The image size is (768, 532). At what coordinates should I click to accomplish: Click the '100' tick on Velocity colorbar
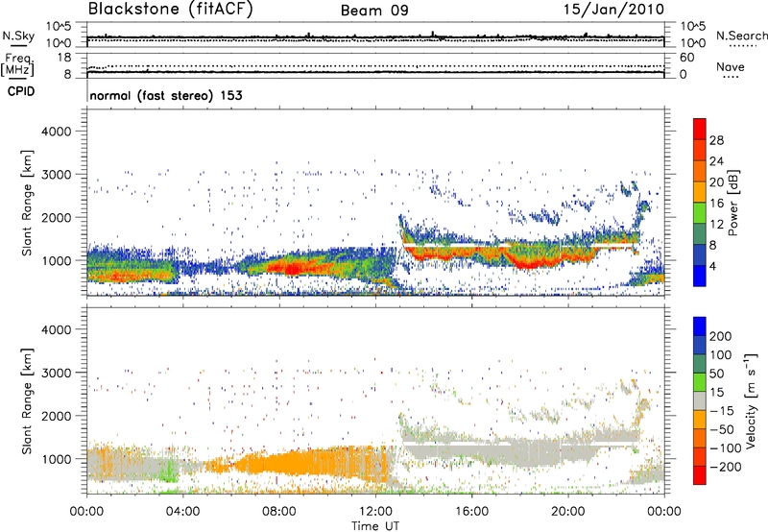(x=721, y=354)
